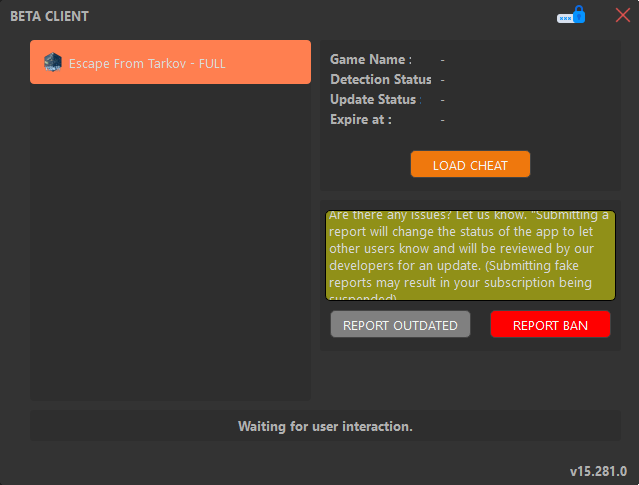Click the version number v15.281.0
639x485 pixels.
(x=598, y=471)
